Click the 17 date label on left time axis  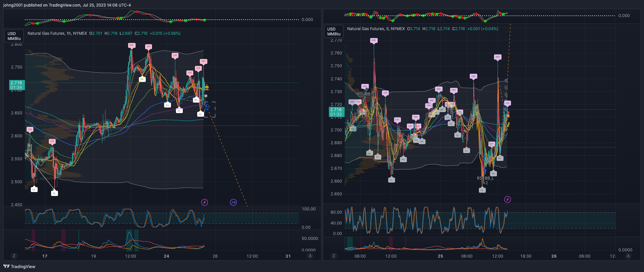coord(45,256)
